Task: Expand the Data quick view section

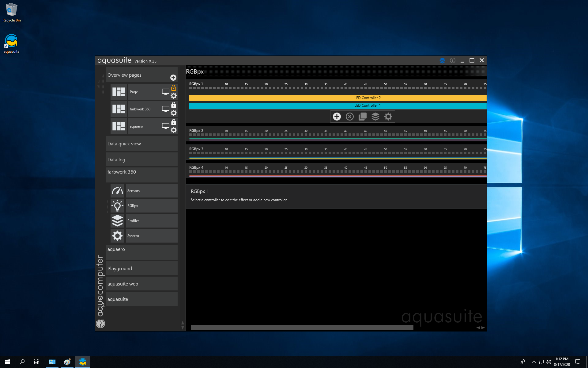Action: 141,144
